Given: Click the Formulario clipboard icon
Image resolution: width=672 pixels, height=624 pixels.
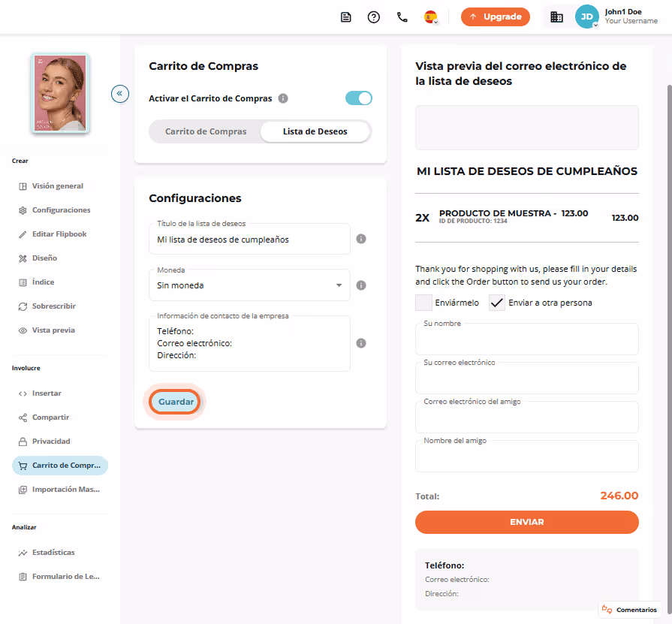Looking at the screenshot, I should pyautogui.click(x=23, y=577).
